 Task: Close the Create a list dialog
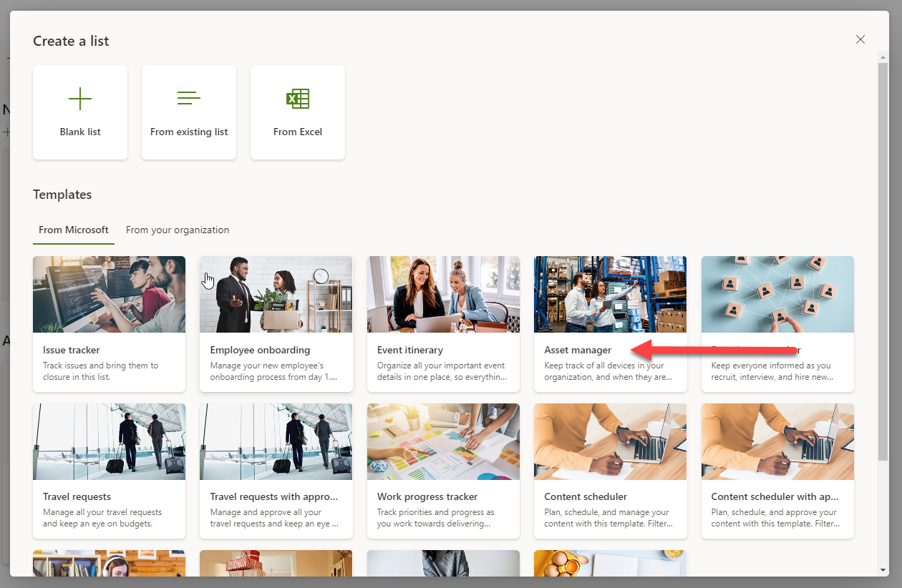(860, 39)
